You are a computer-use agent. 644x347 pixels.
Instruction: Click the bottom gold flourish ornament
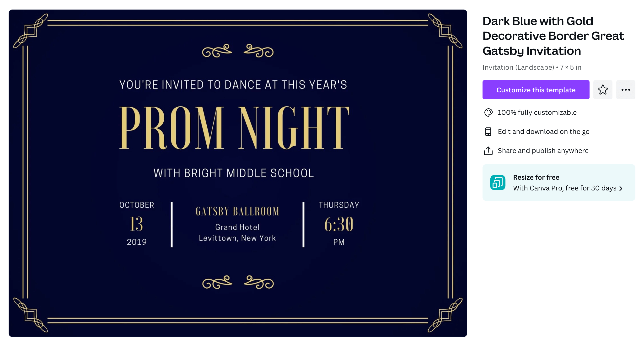(238, 282)
